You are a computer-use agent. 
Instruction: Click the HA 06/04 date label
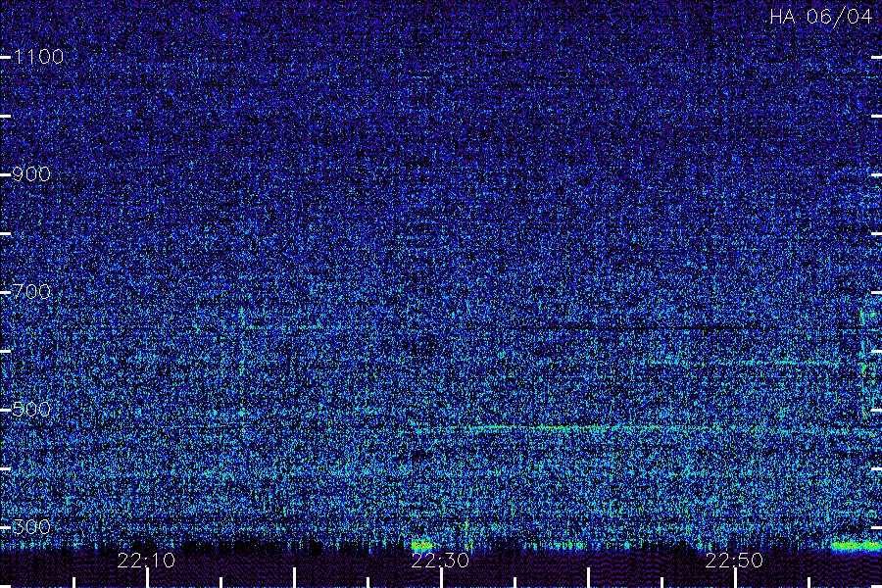tap(820, 17)
